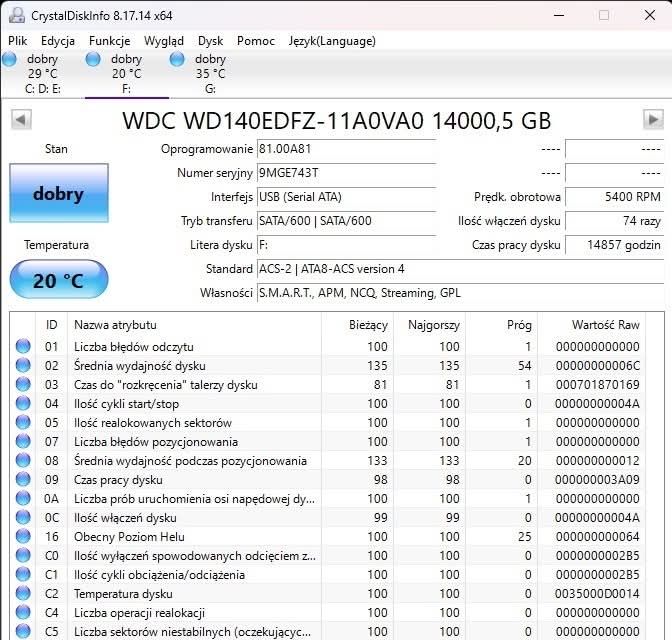The image size is (672, 640).
Task: Click raw value 0035000D0014
Action: click(597, 593)
